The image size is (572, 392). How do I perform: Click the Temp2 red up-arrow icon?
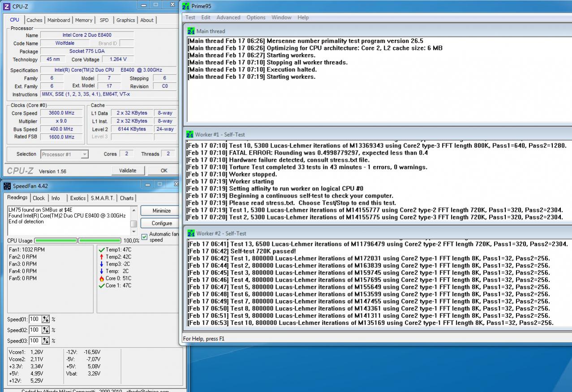pyautogui.click(x=102, y=257)
